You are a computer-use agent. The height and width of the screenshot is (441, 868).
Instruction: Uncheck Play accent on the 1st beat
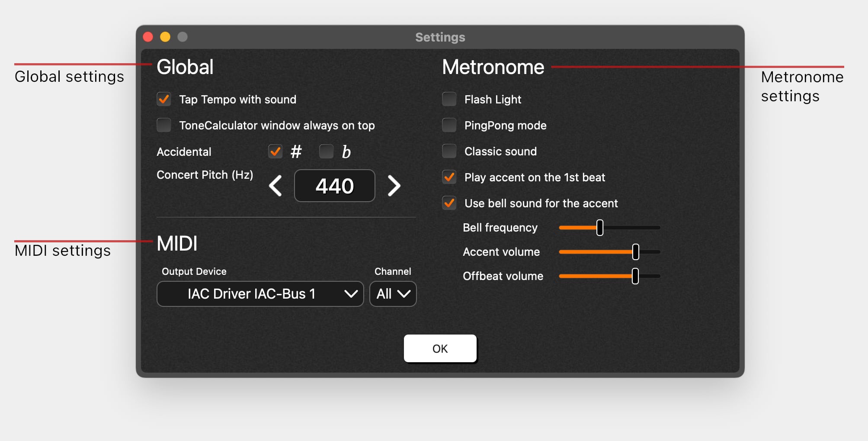449,177
